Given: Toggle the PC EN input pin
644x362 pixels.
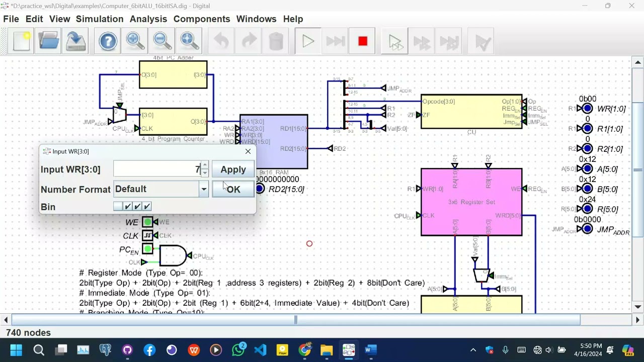Looking at the screenshot, I should 147,249.
